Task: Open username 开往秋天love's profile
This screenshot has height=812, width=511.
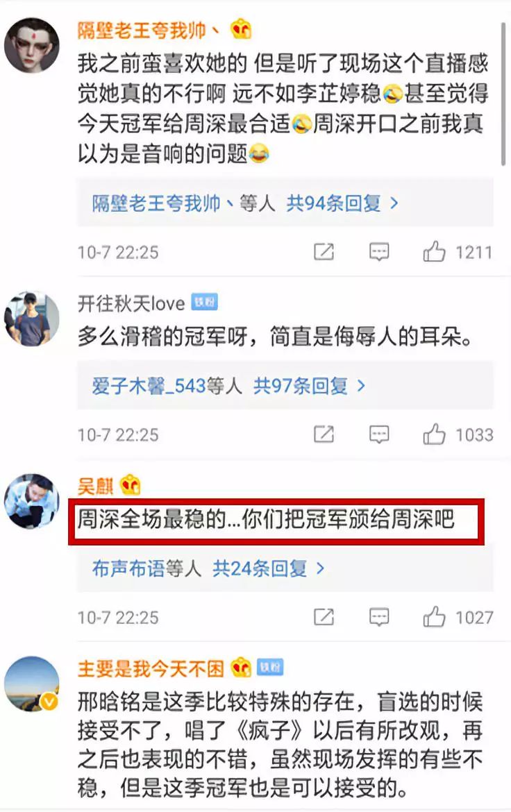Action: [x=131, y=303]
